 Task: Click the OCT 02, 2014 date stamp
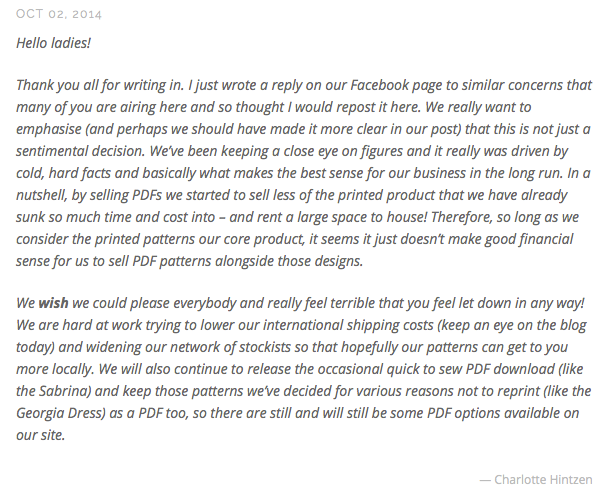59,14
